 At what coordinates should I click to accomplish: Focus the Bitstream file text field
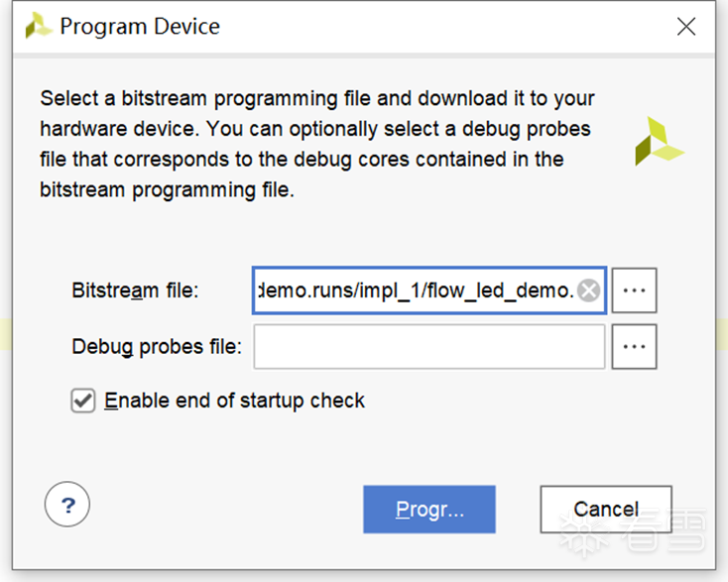[x=417, y=291]
